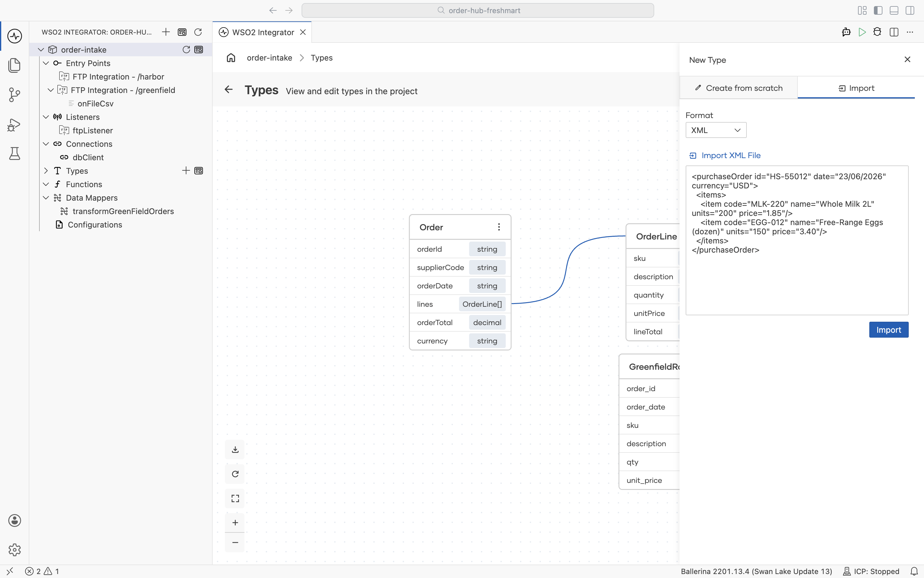Collapse FTP Integration - /greenfield node
Viewport: 924px width, 578px height.
click(x=50, y=90)
